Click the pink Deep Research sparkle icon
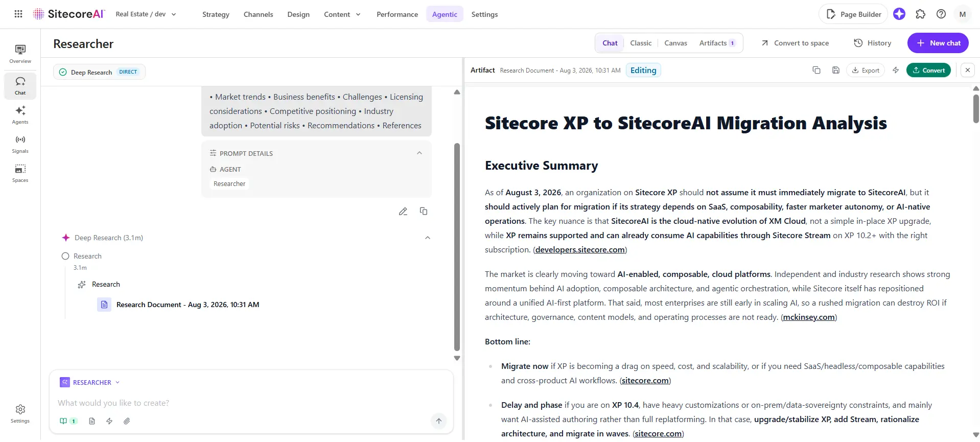Viewport: 980px width, 442px height. tap(66, 238)
